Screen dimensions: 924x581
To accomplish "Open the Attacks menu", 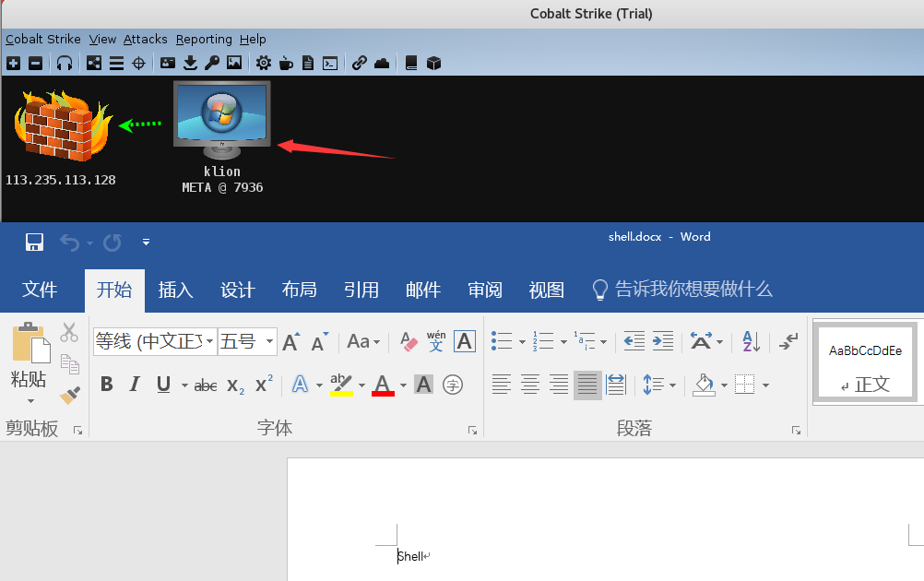I will pyautogui.click(x=145, y=39).
